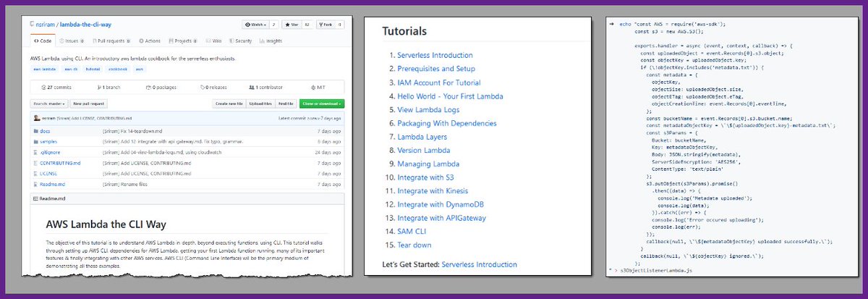Viewport: 868px width, 299px height.
Task: Select the aws-lambda topic tag
Action: [45, 70]
